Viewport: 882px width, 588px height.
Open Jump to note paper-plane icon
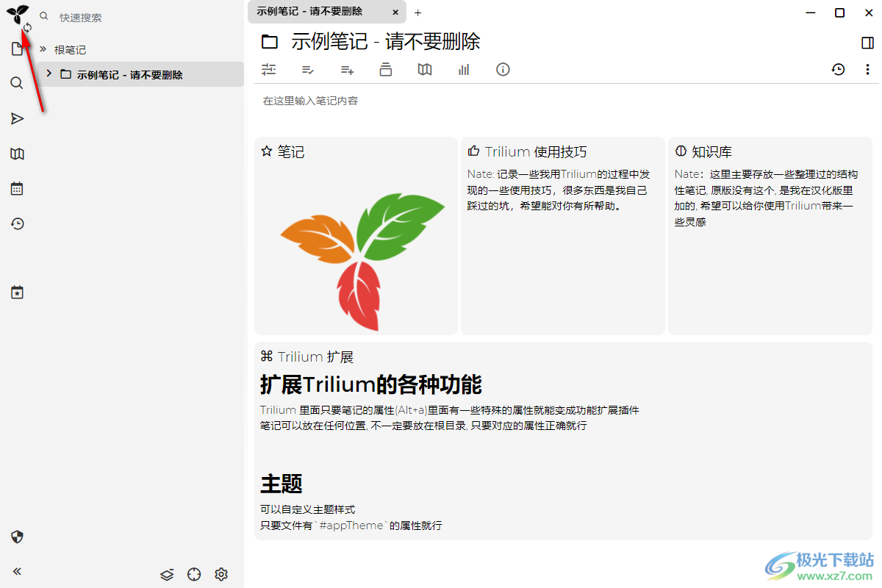point(17,118)
